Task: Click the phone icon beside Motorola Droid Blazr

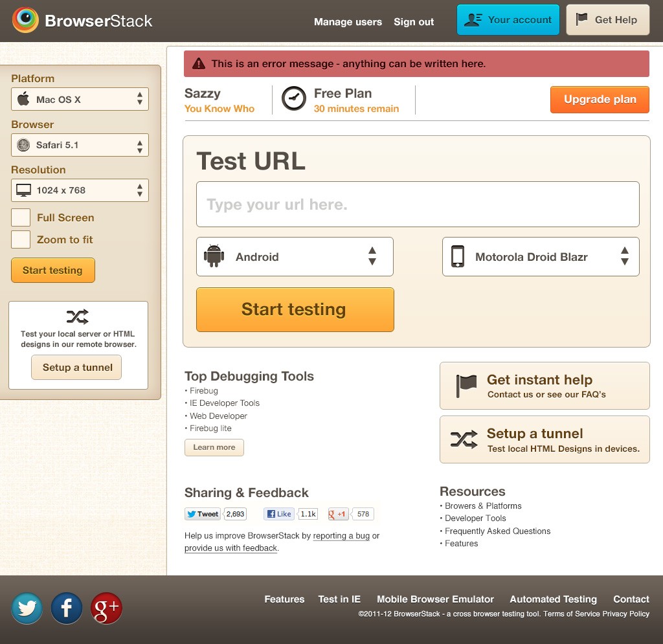Action: click(x=458, y=256)
